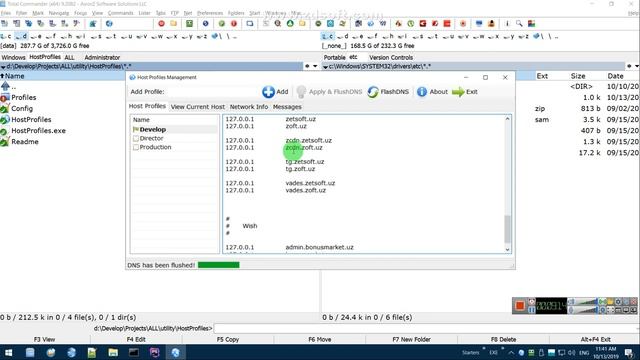Switch right panel to Version Controls tab
This screenshot has height=360, width=640.
[x=391, y=58]
